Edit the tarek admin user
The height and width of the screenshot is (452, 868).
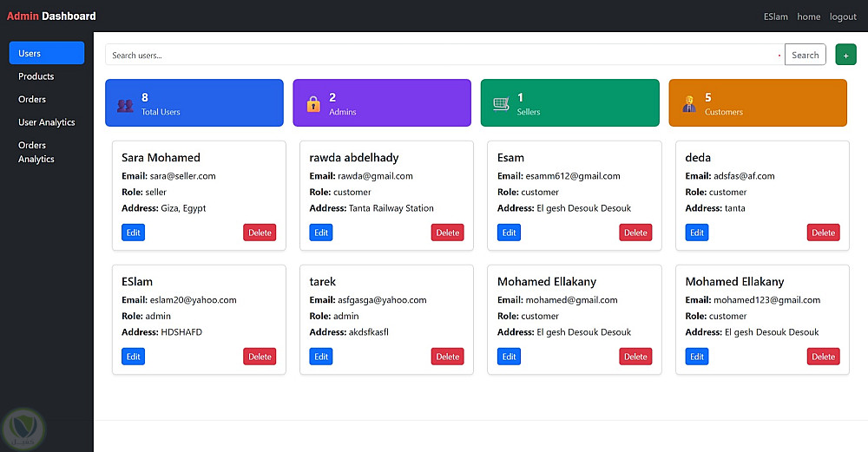pyautogui.click(x=321, y=357)
